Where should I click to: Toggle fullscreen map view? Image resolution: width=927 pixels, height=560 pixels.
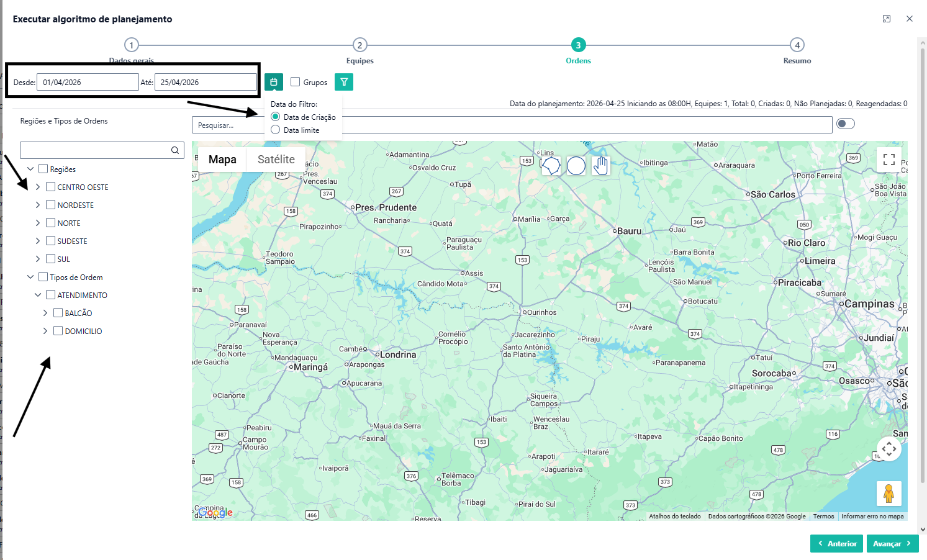(x=889, y=160)
